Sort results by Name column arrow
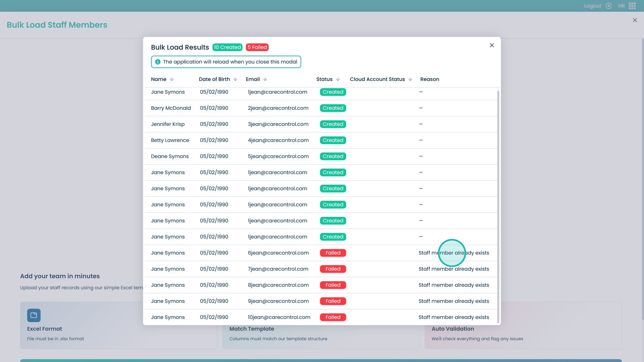This screenshot has width=644, height=362. point(172,79)
